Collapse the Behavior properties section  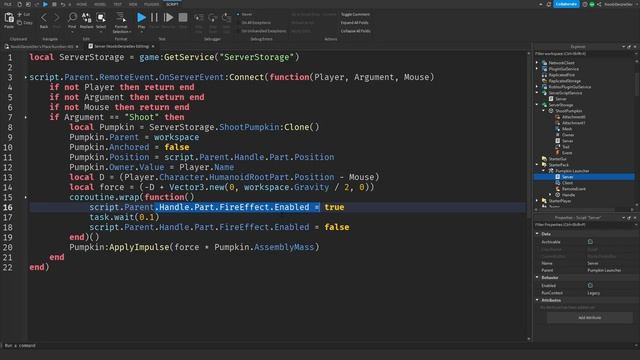pos(537,278)
